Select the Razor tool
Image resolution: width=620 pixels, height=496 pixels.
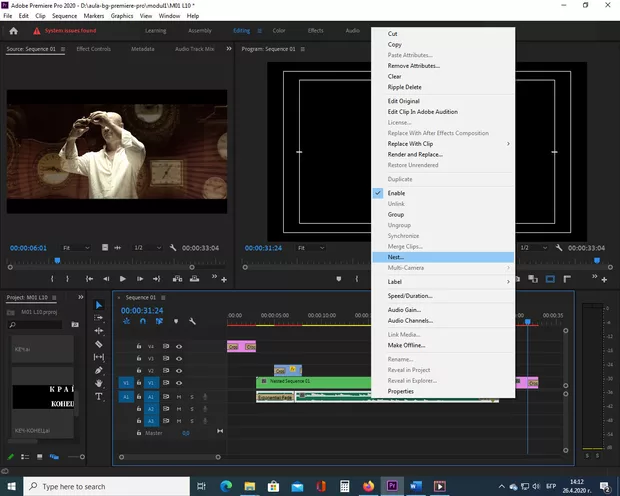pyautogui.click(x=99, y=344)
